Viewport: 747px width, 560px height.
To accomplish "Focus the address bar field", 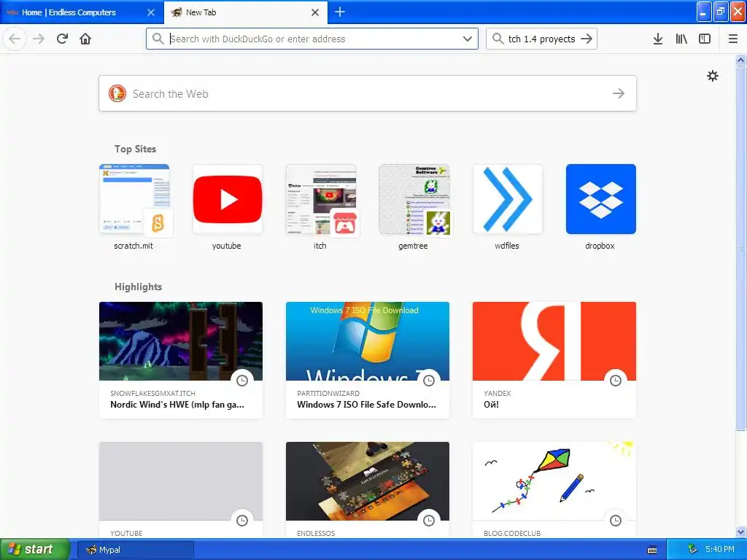I will (312, 39).
